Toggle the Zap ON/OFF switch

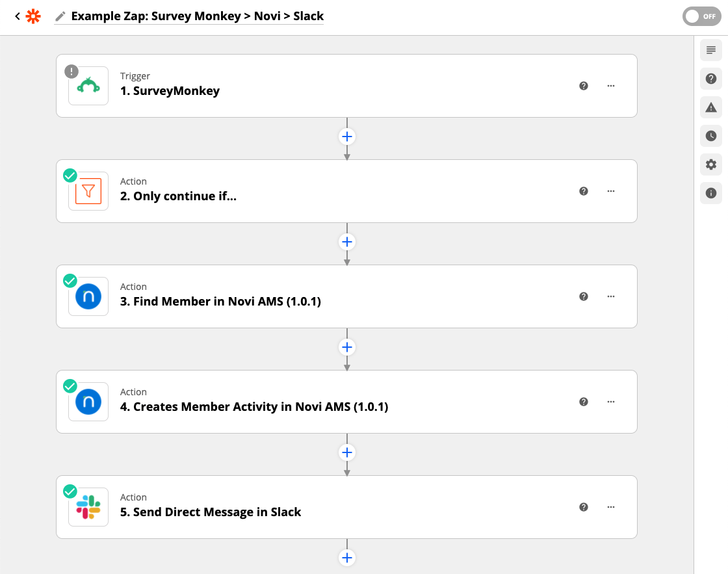701,16
